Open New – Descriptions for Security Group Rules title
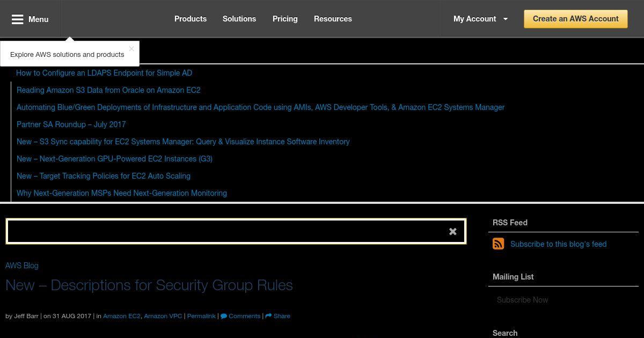644x338 pixels. (149, 285)
